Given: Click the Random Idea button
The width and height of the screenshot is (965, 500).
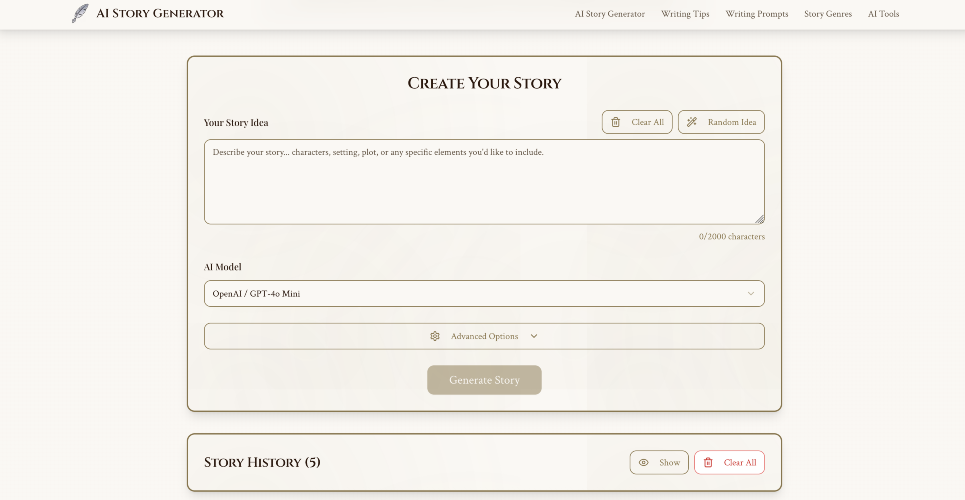Looking at the screenshot, I should (x=721, y=122).
